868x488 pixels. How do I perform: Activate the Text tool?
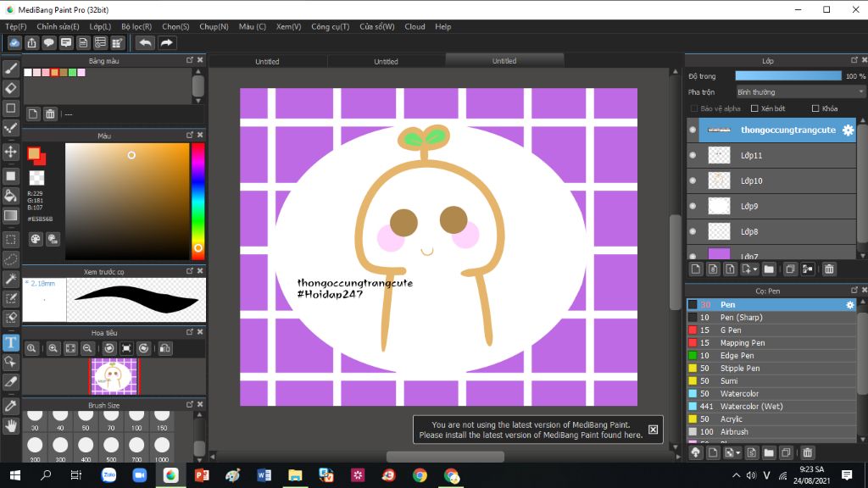[x=10, y=342]
